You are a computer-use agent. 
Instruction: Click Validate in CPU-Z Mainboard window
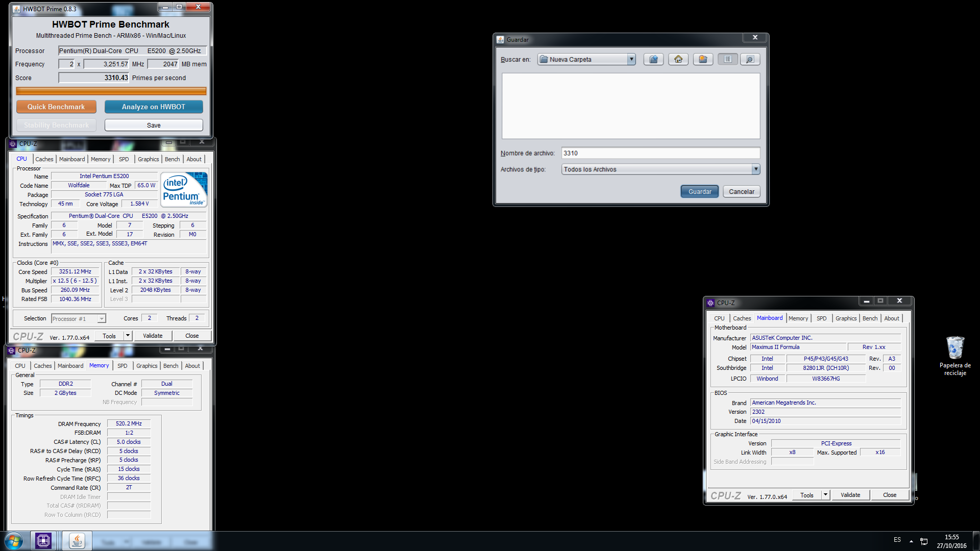point(850,495)
